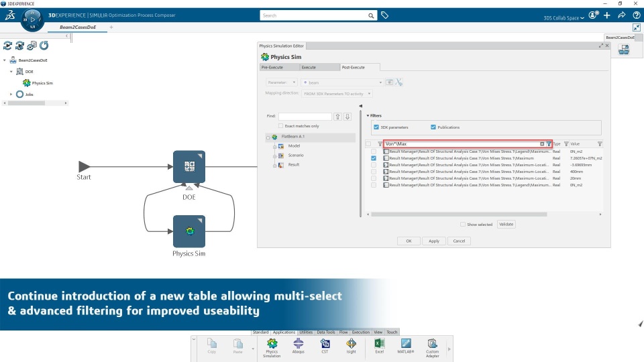Open the 3DS compass play button
This screenshot has height=362, width=644.
click(x=32, y=19)
